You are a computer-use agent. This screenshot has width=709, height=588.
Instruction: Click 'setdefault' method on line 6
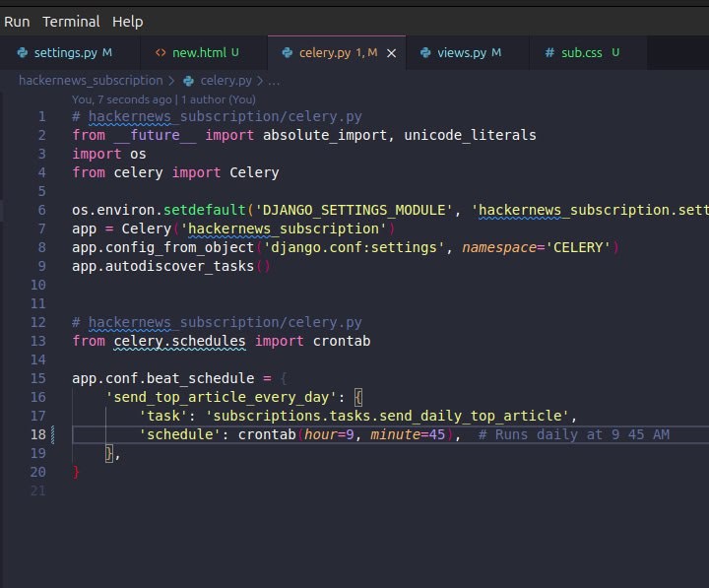click(205, 210)
